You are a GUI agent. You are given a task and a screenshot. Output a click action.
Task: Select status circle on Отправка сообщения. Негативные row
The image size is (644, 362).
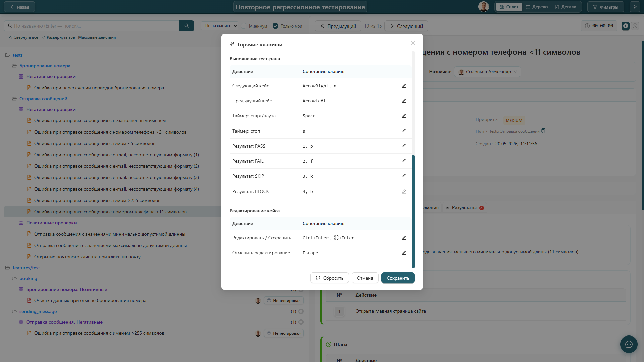pos(301,322)
